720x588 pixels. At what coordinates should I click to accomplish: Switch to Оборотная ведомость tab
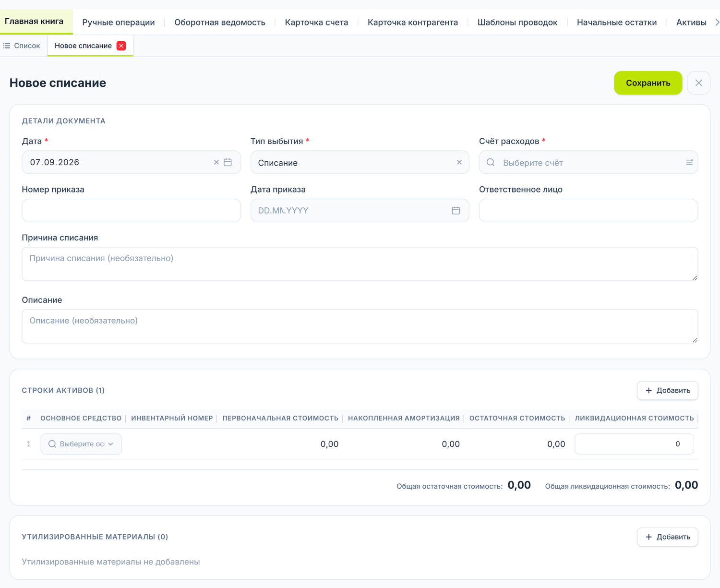pyautogui.click(x=220, y=22)
